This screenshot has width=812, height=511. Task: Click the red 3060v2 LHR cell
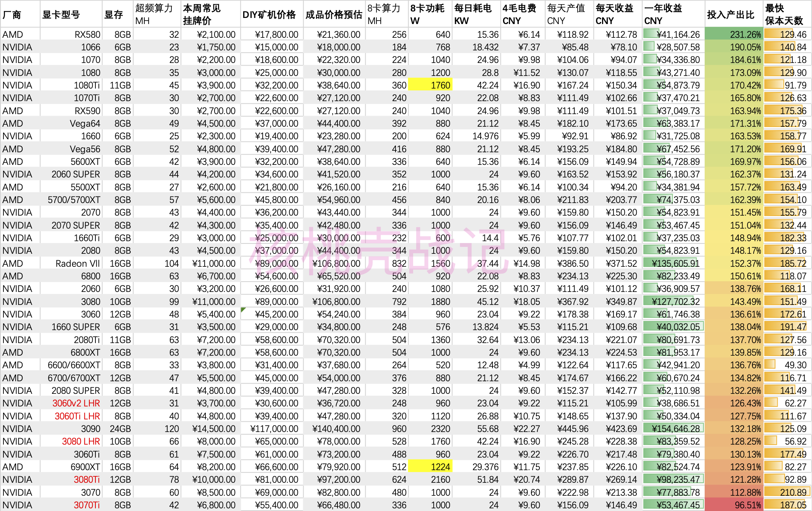71,403
